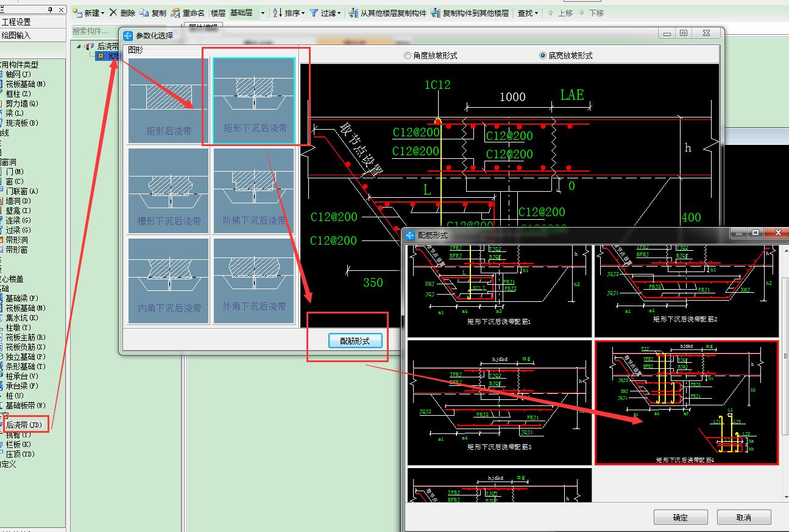Select 墙洞(D) component type
789x532 pixels.
point(18,201)
